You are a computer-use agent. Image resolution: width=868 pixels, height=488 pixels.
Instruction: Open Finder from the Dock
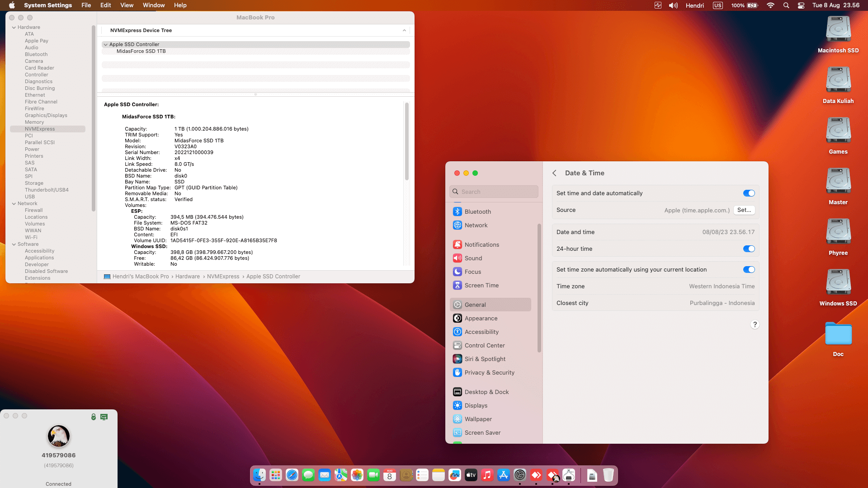[x=259, y=475]
